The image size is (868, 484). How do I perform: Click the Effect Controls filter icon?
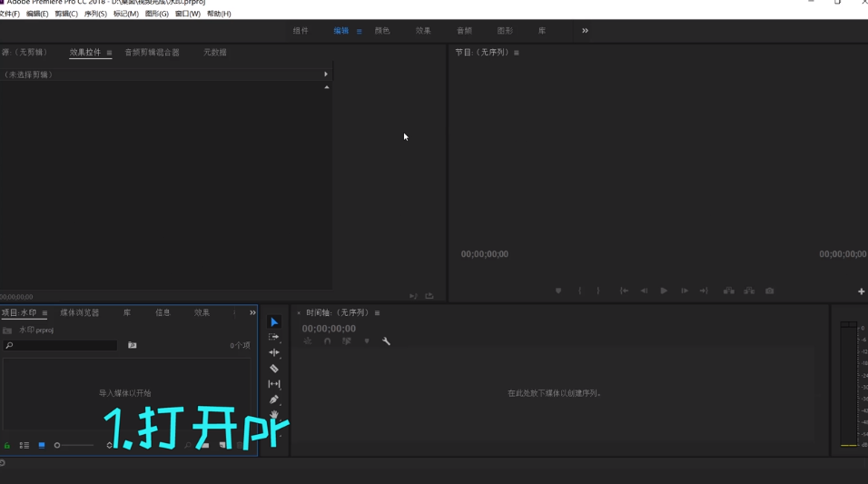pyautogui.click(x=413, y=296)
